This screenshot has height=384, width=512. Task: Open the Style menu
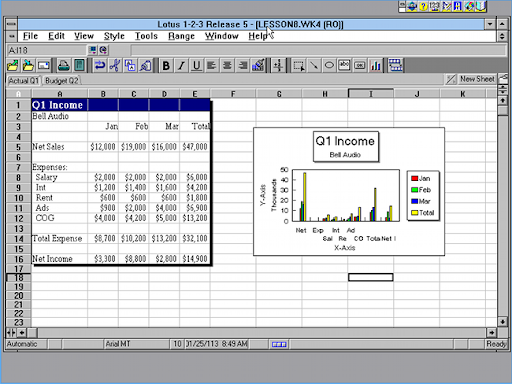tap(114, 36)
